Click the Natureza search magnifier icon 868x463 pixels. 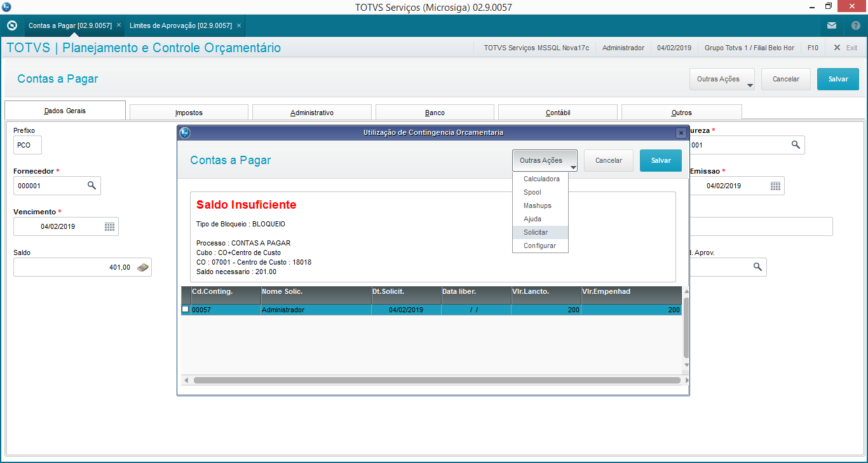point(796,145)
